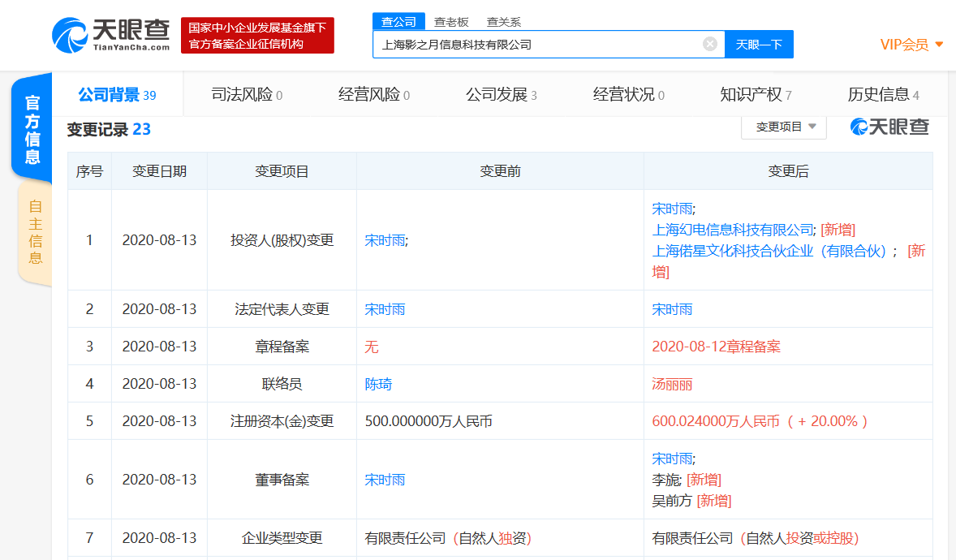Screen dimensions: 956x560
Task: Select the 自主信息 side tab
Action: point(35,232)
